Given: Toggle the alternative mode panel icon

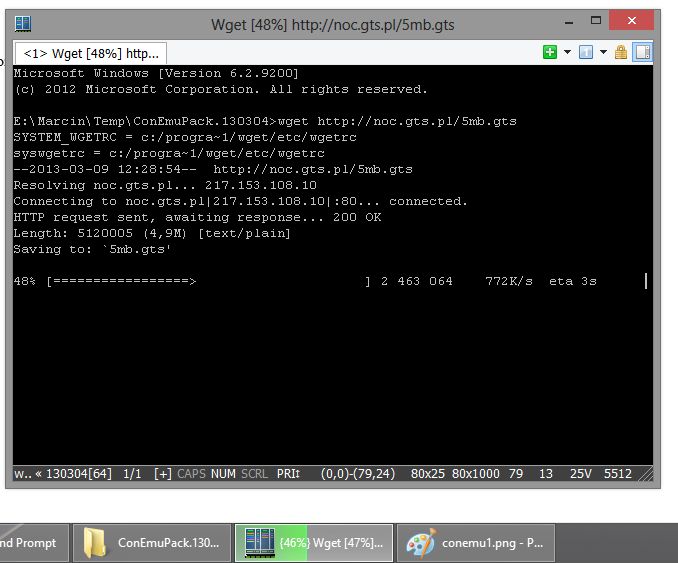Looking at the screenshot, I should coord(643,52).
